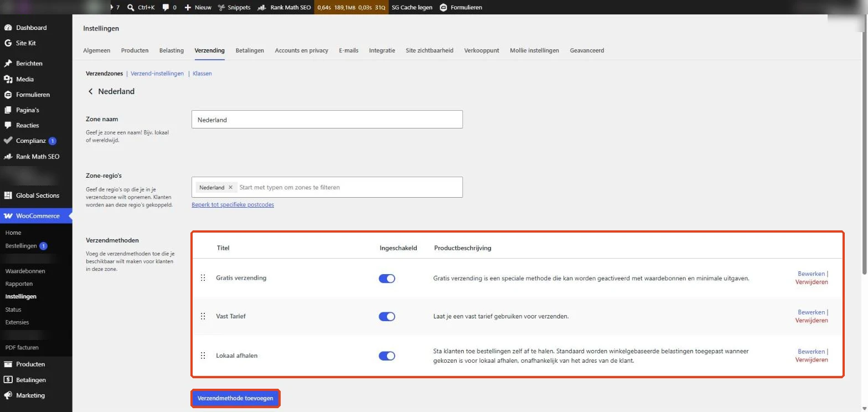Image resolution: width=868 pixels, height=412 pixels.
Task: Disable the Vast Tarief switch
Action: pos(387,317)
